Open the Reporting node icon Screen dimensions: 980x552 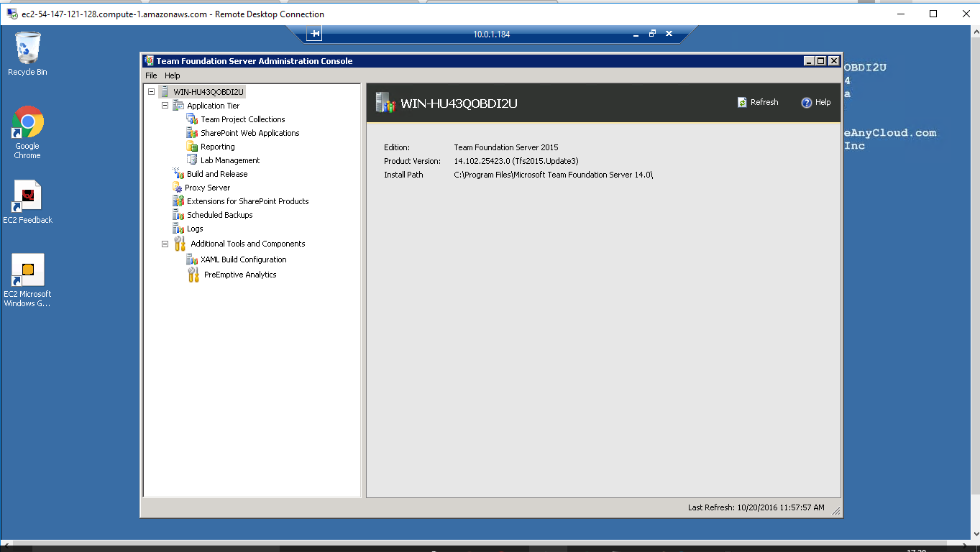192,147
